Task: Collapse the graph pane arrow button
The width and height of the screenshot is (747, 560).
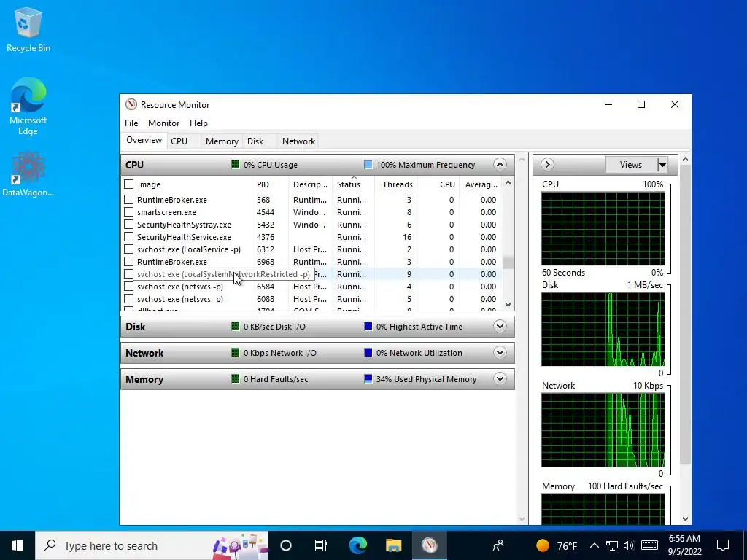Action: 547,165
